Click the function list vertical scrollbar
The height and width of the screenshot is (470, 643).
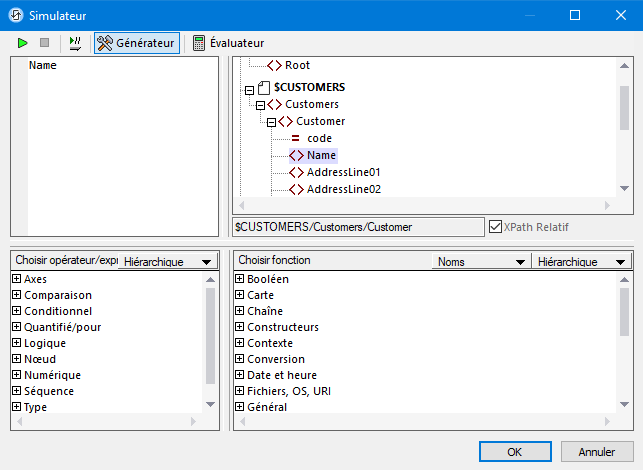[625, 330]
